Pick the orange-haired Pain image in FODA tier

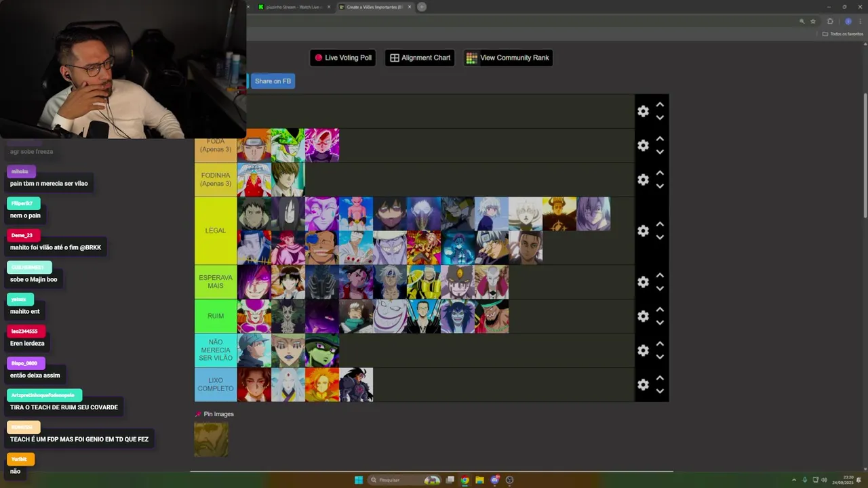254,145
